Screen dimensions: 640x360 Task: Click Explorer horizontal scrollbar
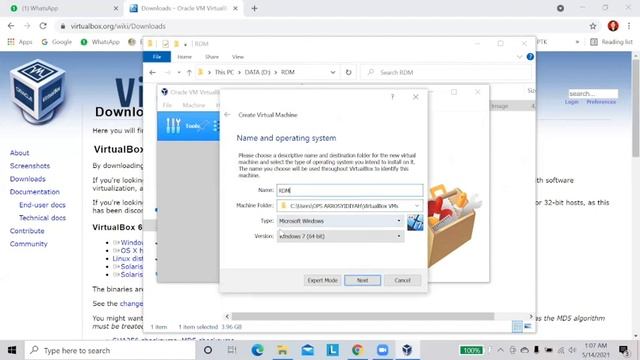pos(363,316)
